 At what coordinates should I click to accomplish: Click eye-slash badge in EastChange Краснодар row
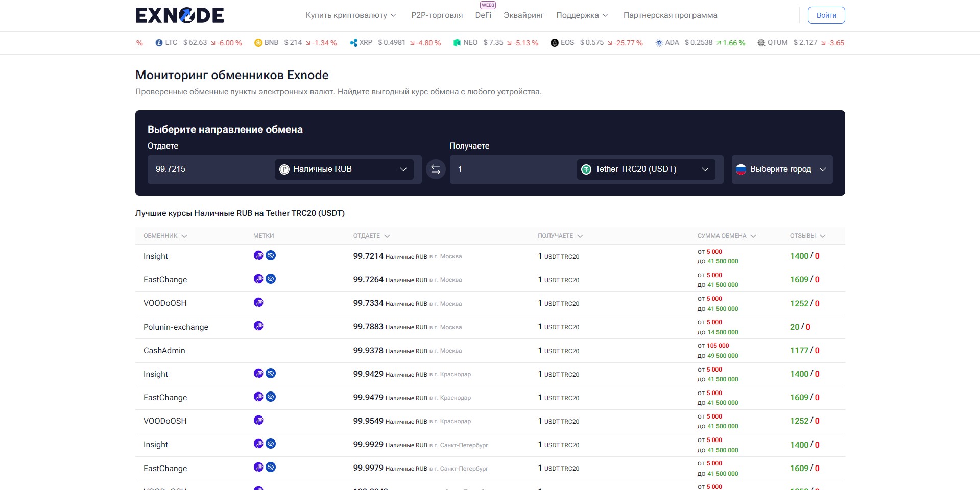coord(271,397)
